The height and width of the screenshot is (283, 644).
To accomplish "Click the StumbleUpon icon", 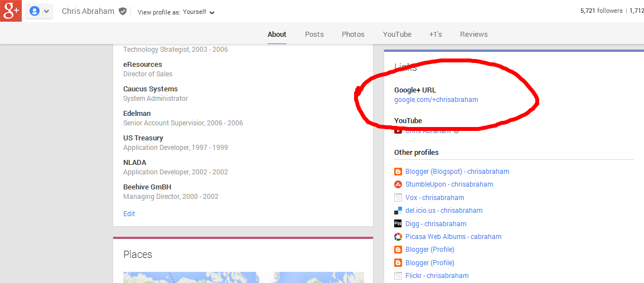I will (398, 184).
